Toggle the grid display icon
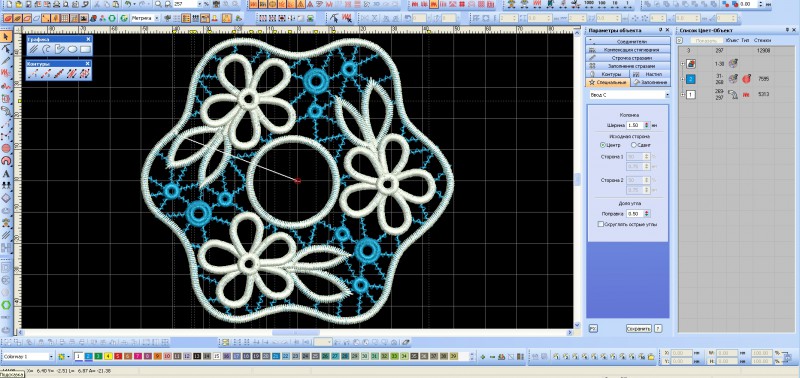The image size is (800, 378). (65, 18)
